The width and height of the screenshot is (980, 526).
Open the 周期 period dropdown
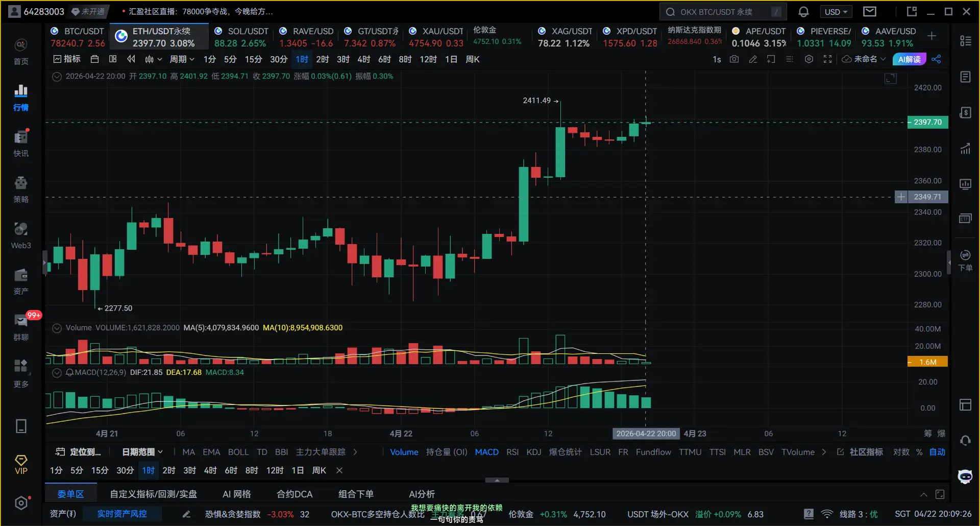tap(182, 59)
